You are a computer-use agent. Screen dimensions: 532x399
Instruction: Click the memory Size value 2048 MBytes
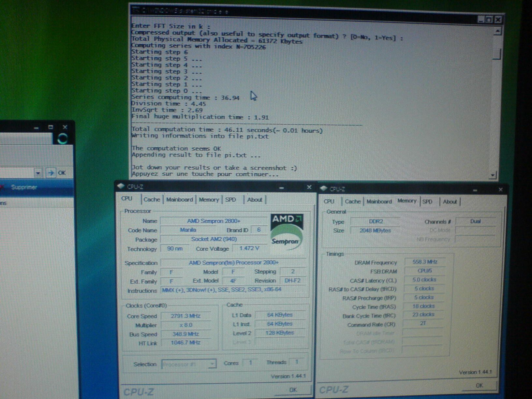click(x=375, y=230)
